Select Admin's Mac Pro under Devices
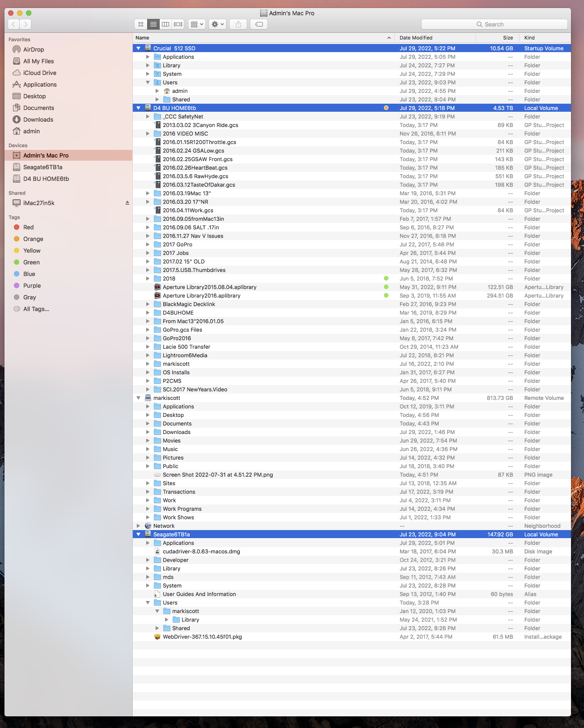This screenshot has height=728, width=584. click(x=46, y=155)
